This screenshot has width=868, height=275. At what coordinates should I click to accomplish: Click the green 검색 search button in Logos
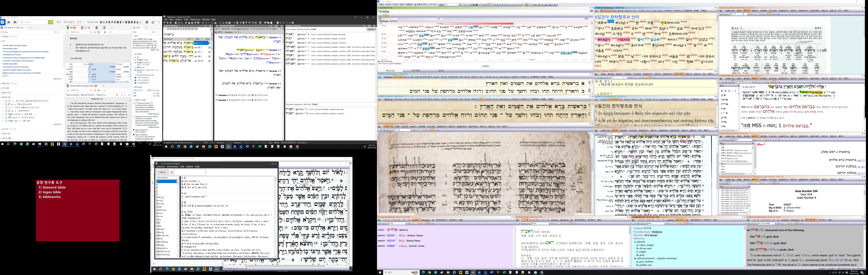(51, 22)
